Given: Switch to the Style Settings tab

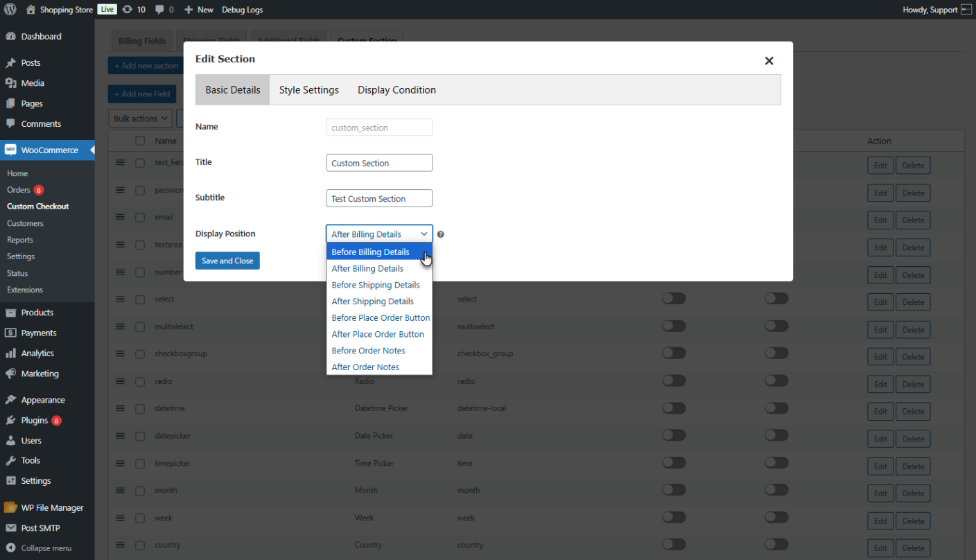Looking at the screenshot, I should pos(308,89).
